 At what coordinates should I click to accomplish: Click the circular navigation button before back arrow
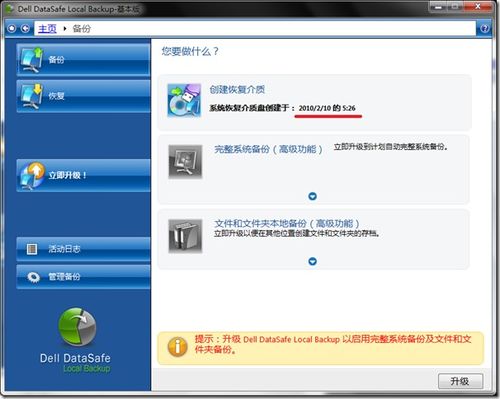[12, 28]
